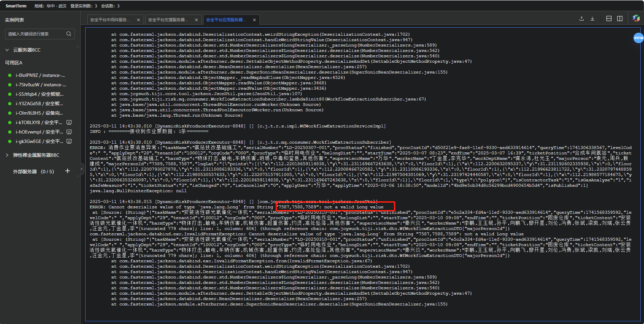The image size is (644, 324).
Task: Close the 安全平台支撑服务器 tab
Action: tap(196, 20)
